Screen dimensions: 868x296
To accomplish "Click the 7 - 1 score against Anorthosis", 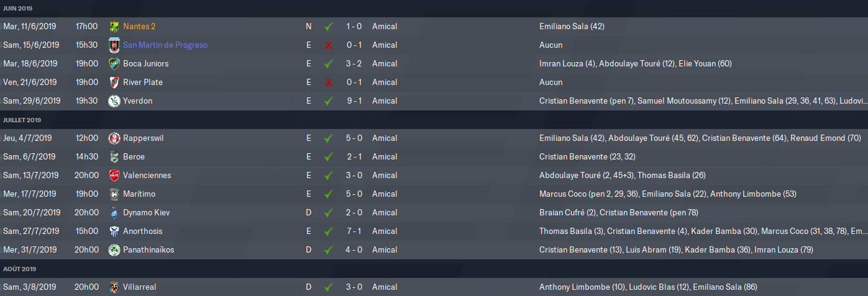I will coord(354,231).
